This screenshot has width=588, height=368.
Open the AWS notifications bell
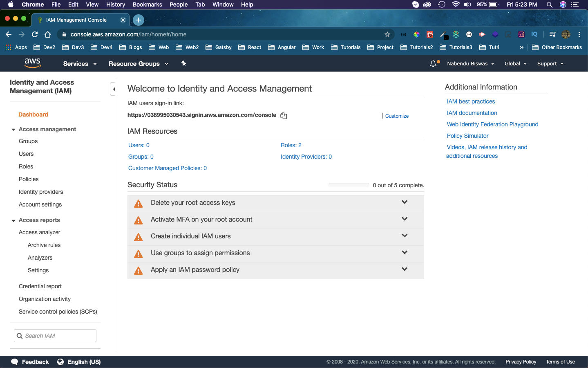tap(433, 64)
